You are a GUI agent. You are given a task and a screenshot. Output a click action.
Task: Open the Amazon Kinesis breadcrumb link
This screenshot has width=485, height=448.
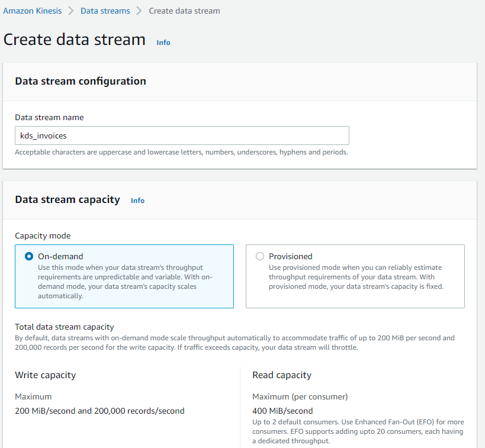click(33, 11)
